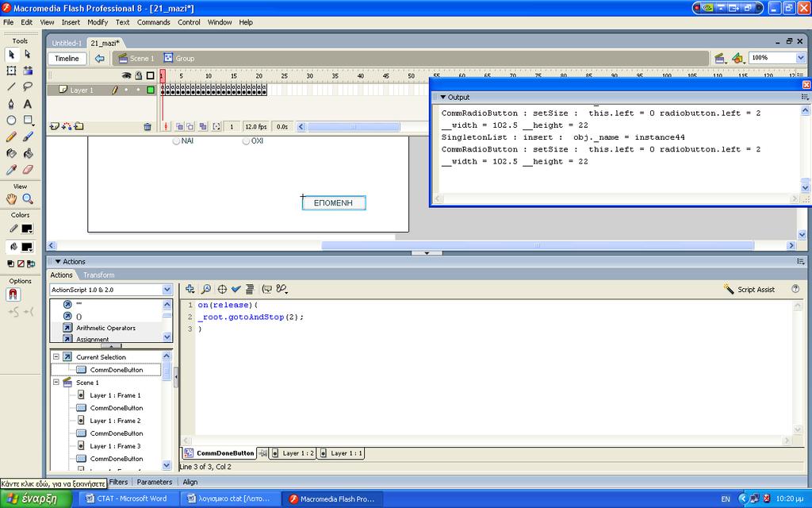
Task: Toggle the Layer 1 outline color square
Action: coord(150,90)
